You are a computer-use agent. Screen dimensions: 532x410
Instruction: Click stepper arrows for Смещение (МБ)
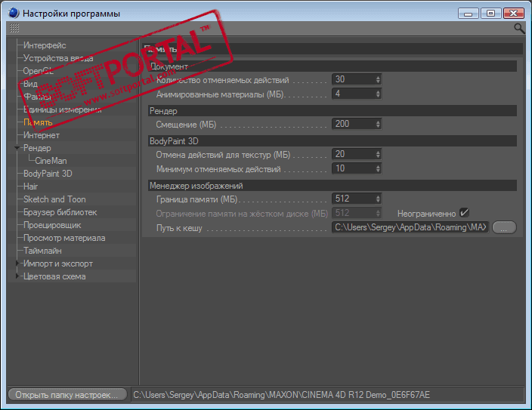378,124
